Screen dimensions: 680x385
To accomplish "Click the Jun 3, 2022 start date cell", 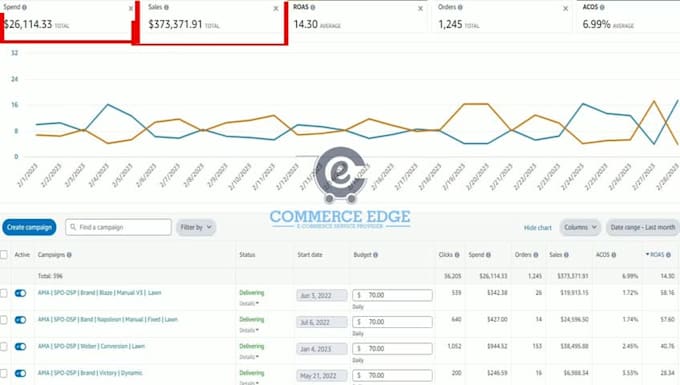I will pos(322,296).
